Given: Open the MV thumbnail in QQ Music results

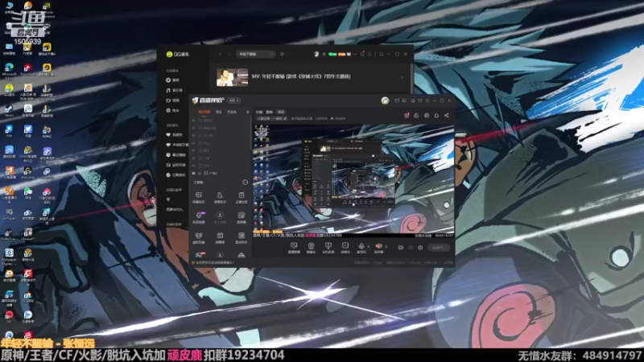Looking at the screenshot, I should (x=232, y=76).
